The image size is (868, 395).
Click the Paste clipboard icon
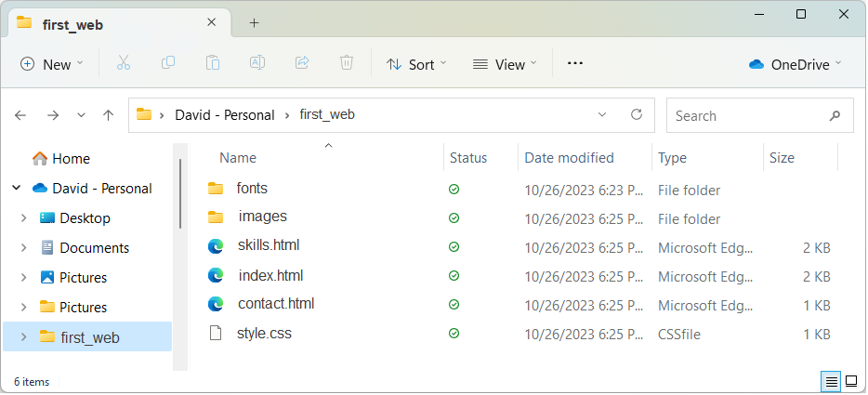tap(213, 63)
